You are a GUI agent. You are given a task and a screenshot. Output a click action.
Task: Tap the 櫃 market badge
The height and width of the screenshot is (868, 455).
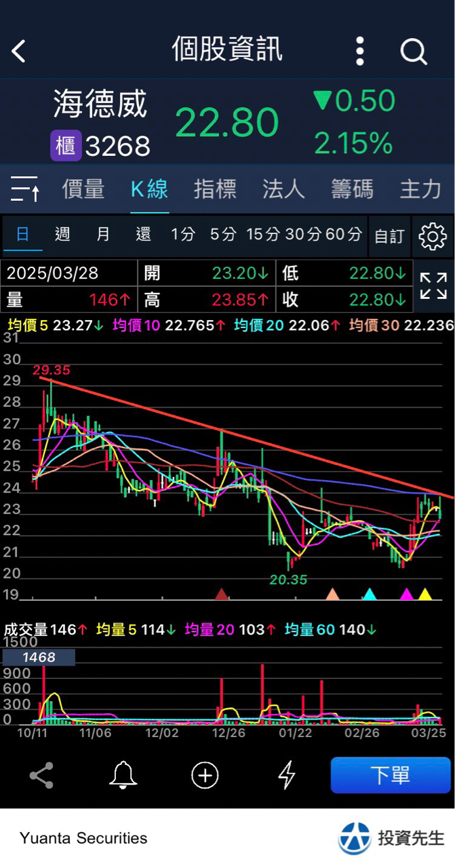tap(66, 146)
